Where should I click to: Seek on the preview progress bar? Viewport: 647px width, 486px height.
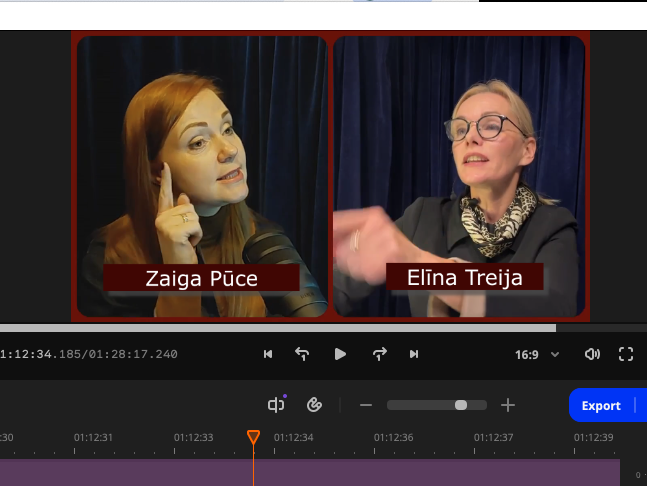pyautogui.click(x=324, y=328)
